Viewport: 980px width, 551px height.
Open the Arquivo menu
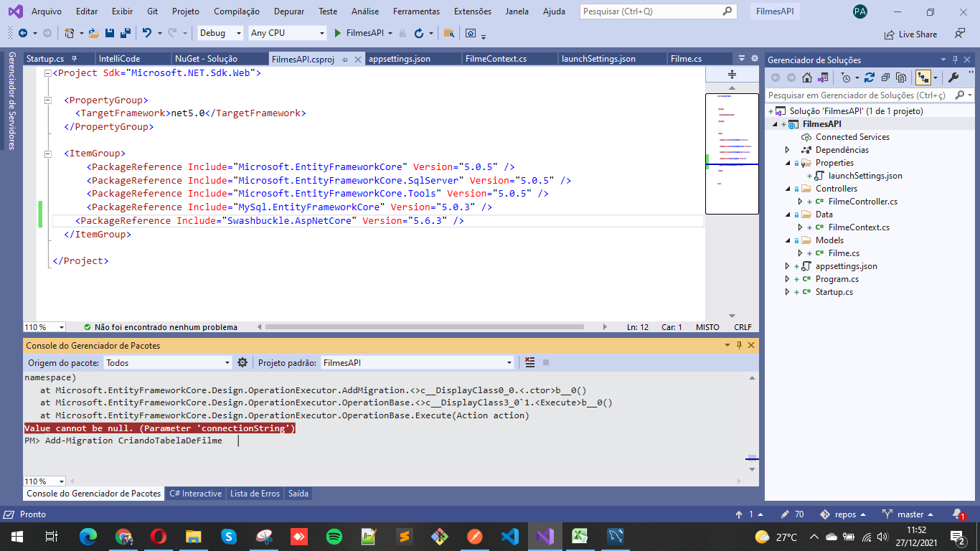(x=47, y=11)
